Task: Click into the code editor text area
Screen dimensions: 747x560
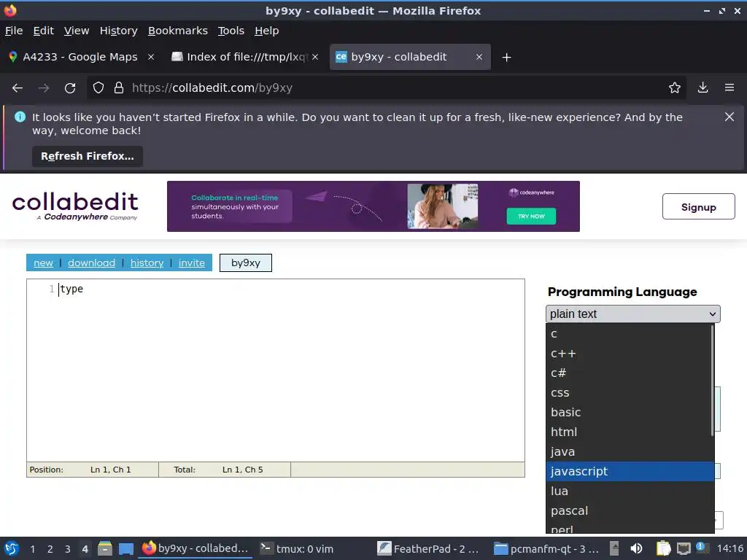Action: tap(275, 370)
